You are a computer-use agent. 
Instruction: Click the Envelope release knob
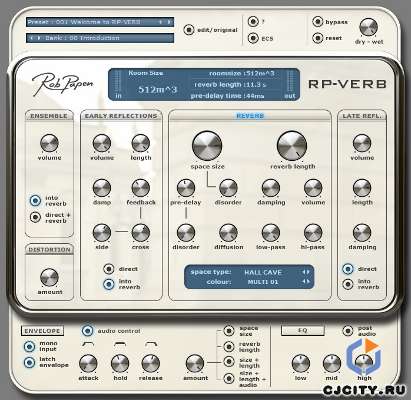(x=151, y=363)
